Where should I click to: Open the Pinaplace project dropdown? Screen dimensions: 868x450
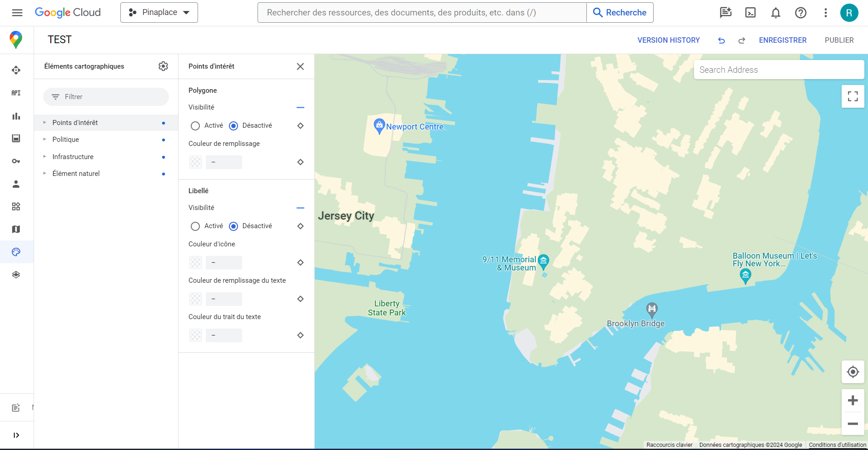pos(159,13)
